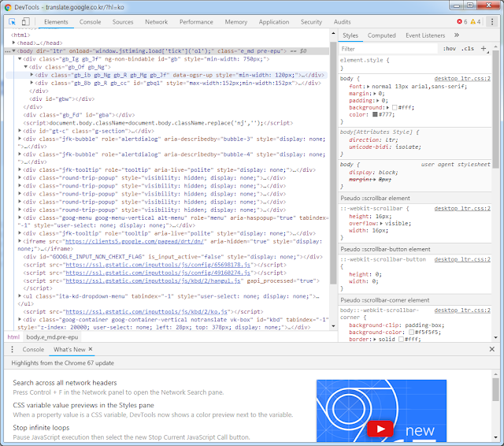Close the bottom drawer panel
Screen dimensions: 504x446
(x=491, y=349)
